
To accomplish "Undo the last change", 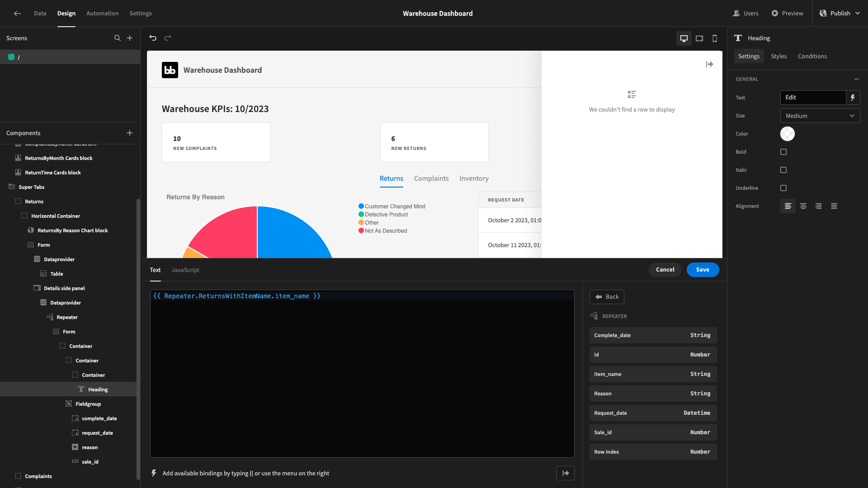I will 153,38.
